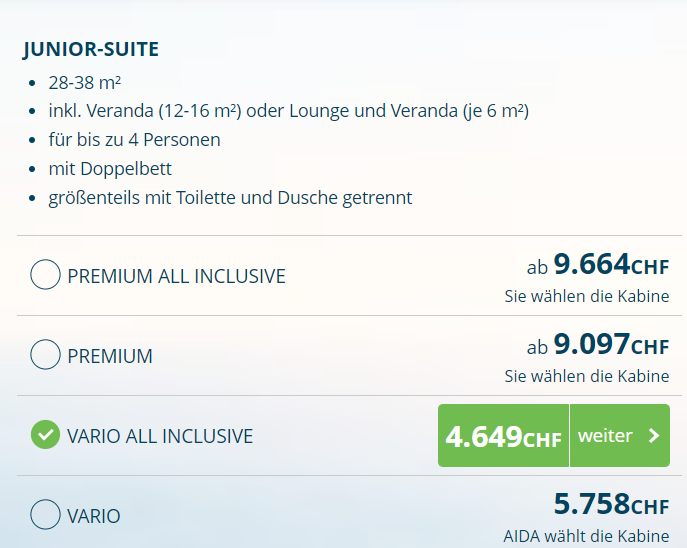
Task: Click 'Sie wählen die Kabine' under 9.097 CHF
Action: click(586, 376)
